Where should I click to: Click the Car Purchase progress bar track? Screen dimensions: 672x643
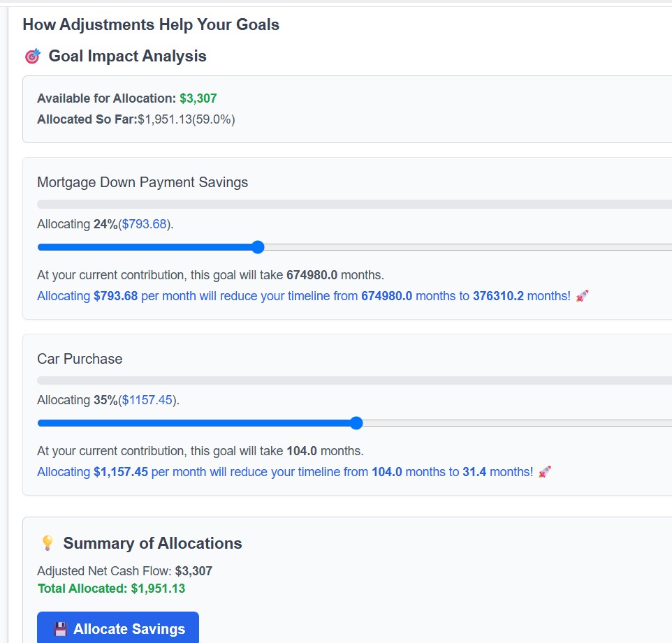[x=349, y=380]
